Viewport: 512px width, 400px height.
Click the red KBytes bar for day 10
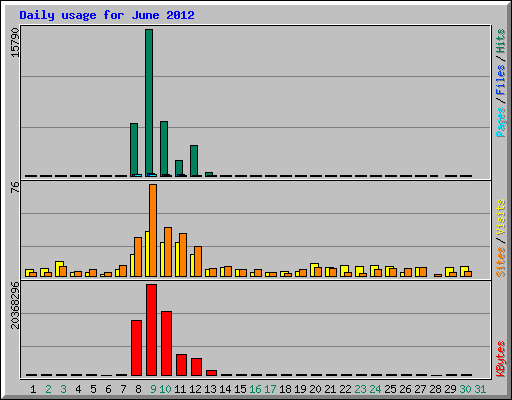pos(166,343)
